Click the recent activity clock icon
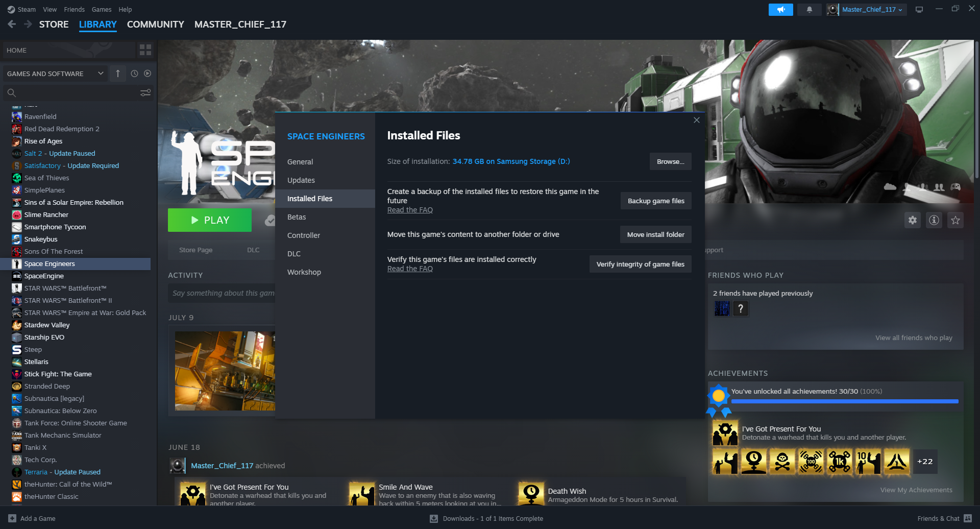This screenshot has width=980, height=529. coord(134,74)
